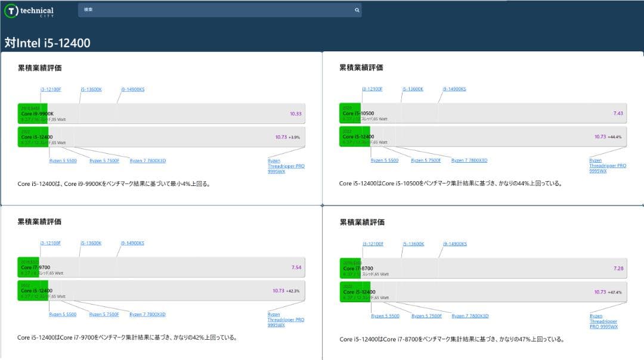Open Threadripper PRO 9995WX link in Core i5-10500 panel
The width and height of the screenshot is (644, 360).
[x=607, y=166]
